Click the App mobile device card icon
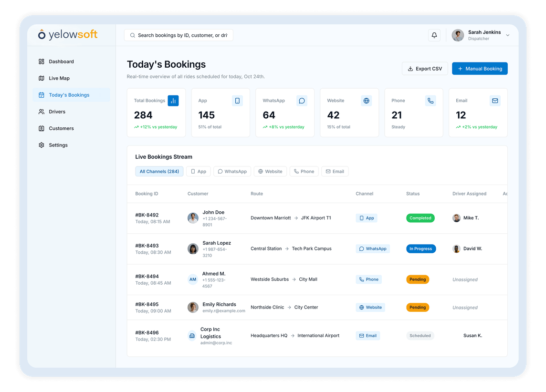 pyautogui.click(x=237, y=101)
